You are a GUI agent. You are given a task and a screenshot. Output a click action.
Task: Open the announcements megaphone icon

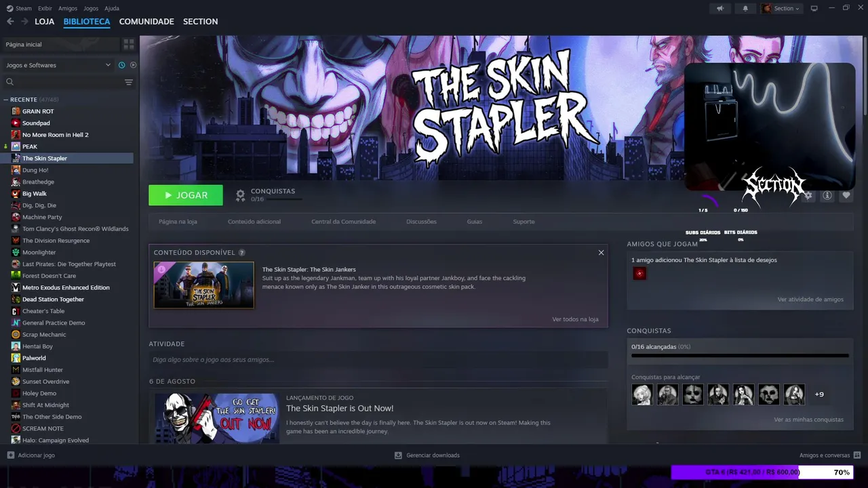point(720,8)
